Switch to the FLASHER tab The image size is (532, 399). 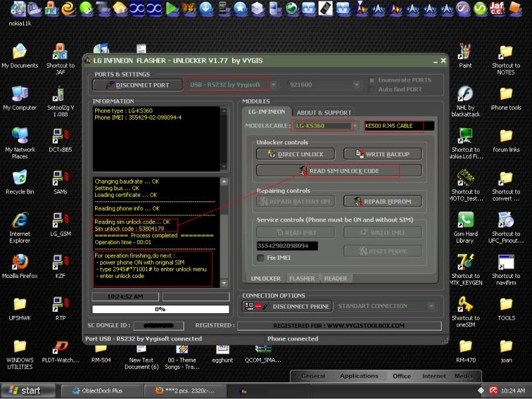pyautogui.click(x=302, y=278)
